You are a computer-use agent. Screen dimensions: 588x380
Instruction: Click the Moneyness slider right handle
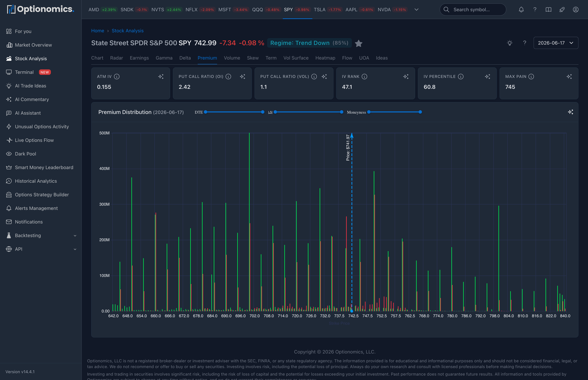420,112
